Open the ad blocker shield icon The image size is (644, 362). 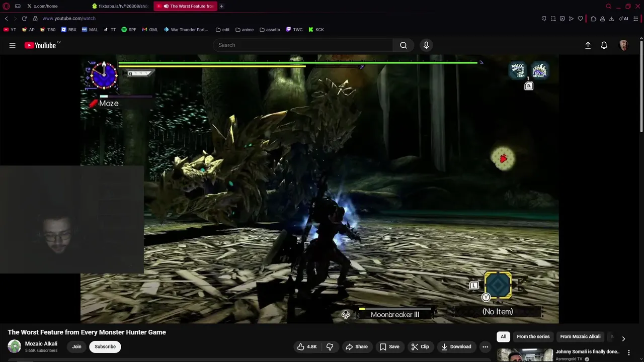[x=562, y=19]
